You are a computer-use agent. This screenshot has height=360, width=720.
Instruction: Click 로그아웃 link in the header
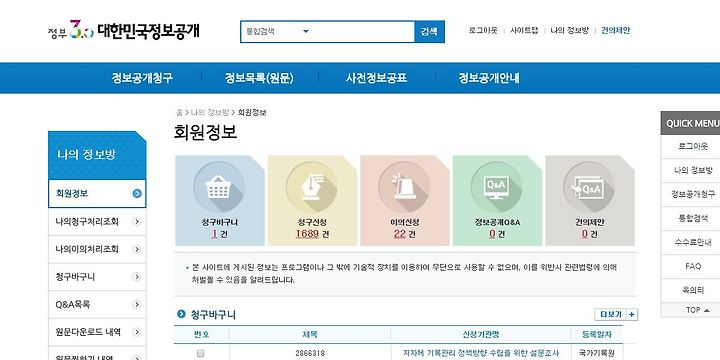pos(483,30)
